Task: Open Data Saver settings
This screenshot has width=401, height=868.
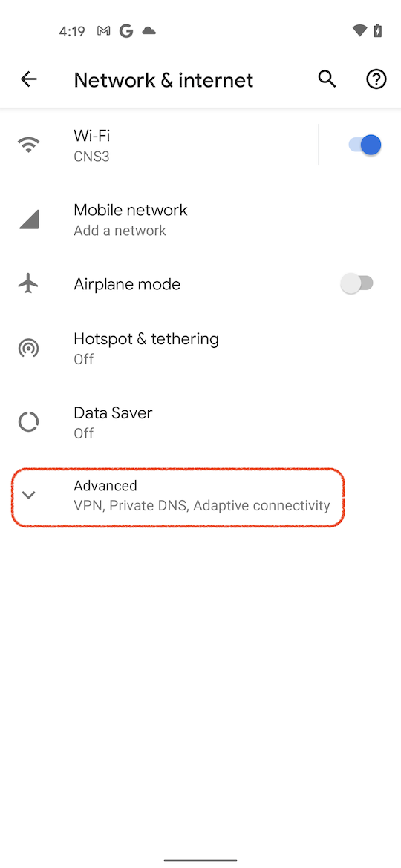Action: point(200,422)
